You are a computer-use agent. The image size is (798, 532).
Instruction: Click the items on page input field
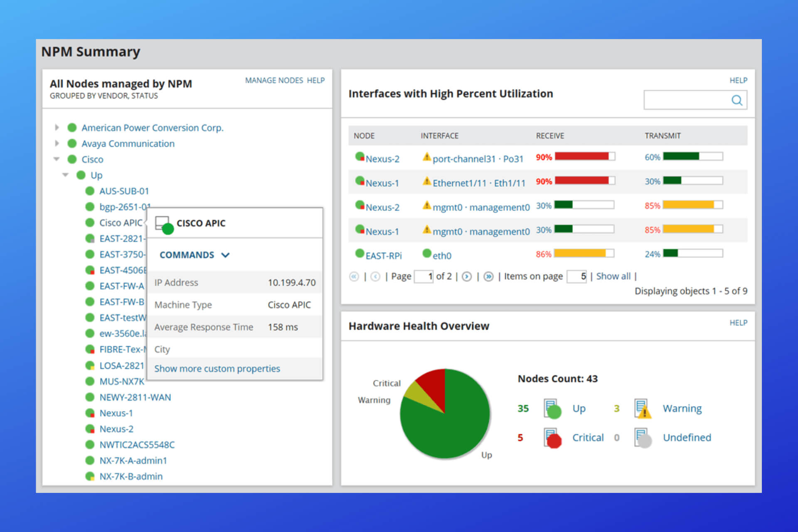[x=577, y=276]
